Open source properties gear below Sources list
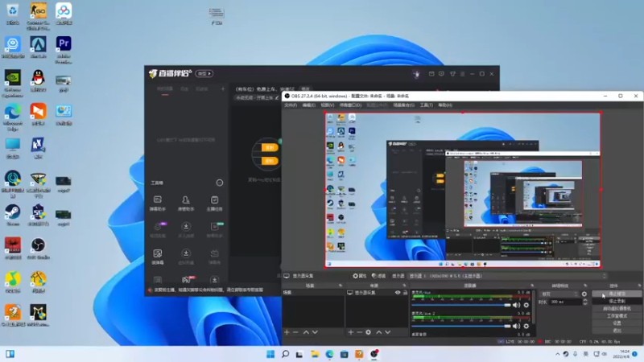Viewport: 644px width, 362px height. pos(369,332)
